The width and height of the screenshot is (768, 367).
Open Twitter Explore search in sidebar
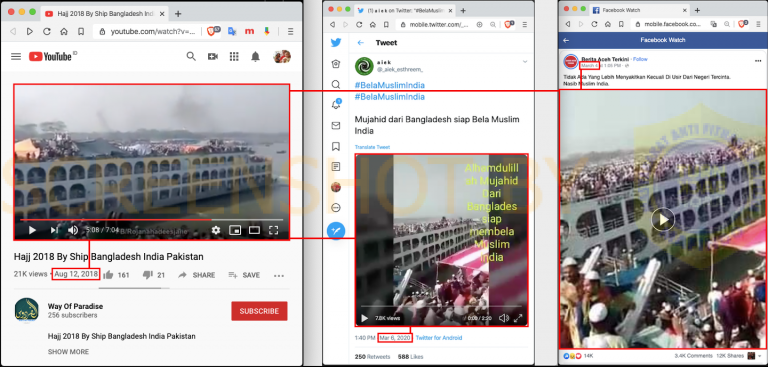[336, 84]
